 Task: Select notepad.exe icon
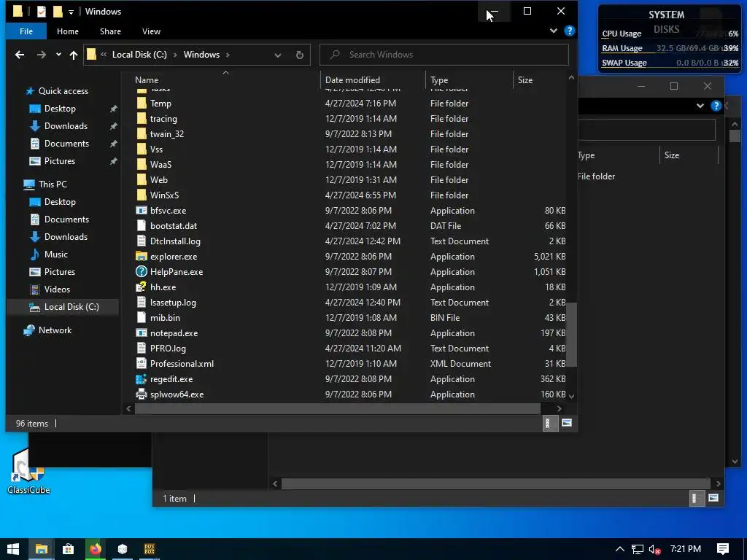tap(141, 332)
